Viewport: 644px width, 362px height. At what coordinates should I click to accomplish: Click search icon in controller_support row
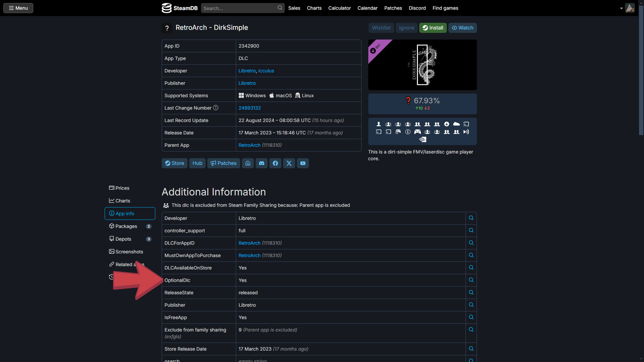pos(471,231)
